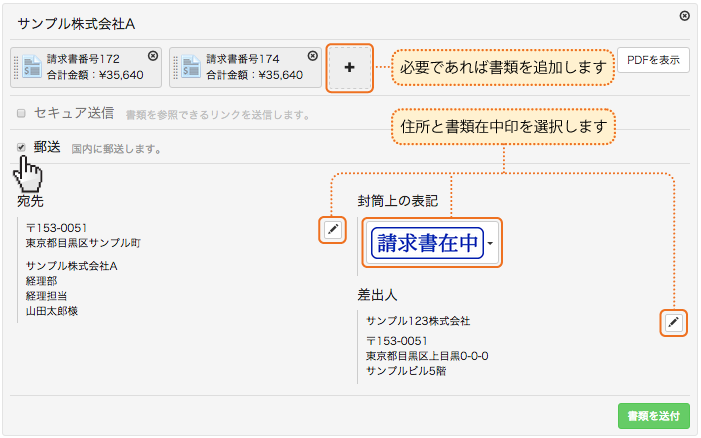Select the 請求書番号174 label text
701x438 pixels.
coord(243,59)
